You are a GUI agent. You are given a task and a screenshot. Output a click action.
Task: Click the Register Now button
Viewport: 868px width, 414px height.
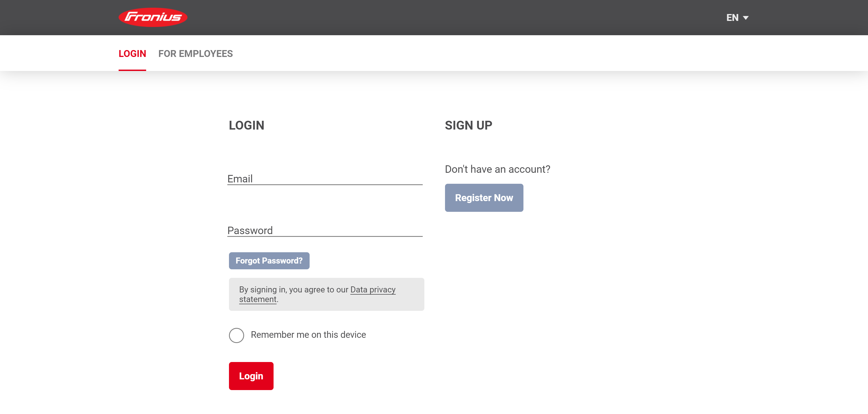(x=484, y=198)
